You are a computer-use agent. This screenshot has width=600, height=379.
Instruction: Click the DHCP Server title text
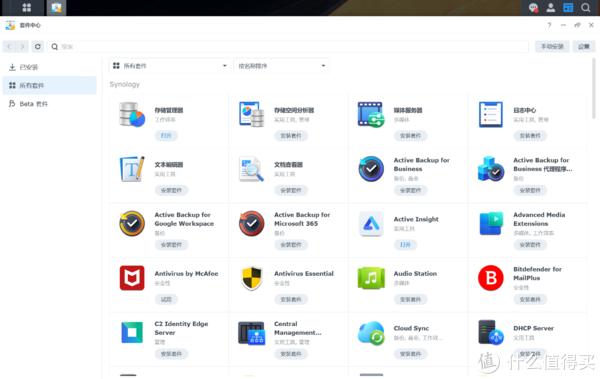point(533,328)
